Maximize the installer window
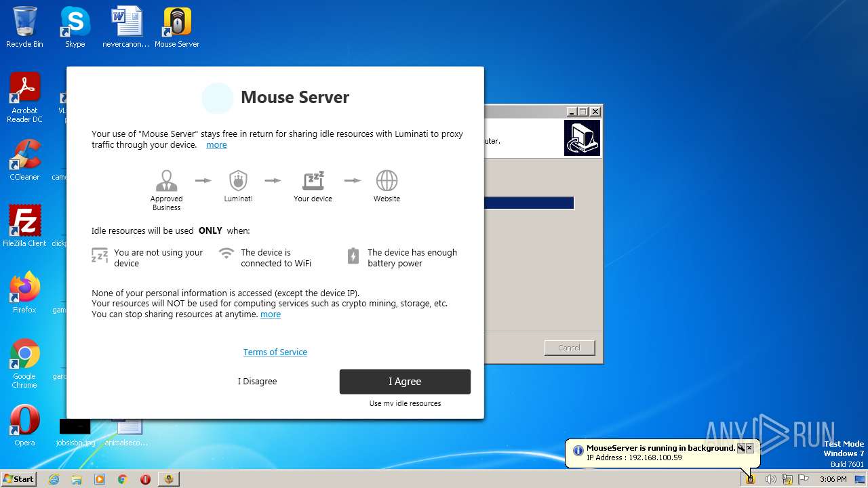Screen dimensions: 868x488 tap(583, 112)
